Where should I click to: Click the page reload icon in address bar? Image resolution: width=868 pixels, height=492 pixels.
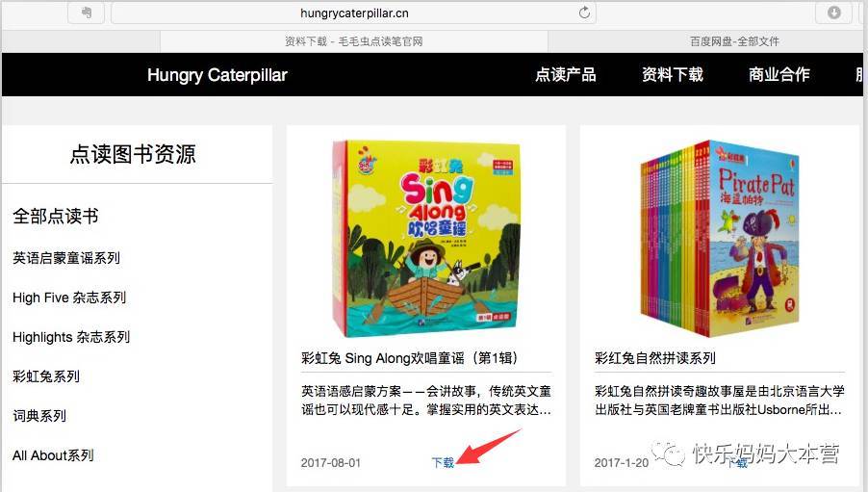(584, 13)
